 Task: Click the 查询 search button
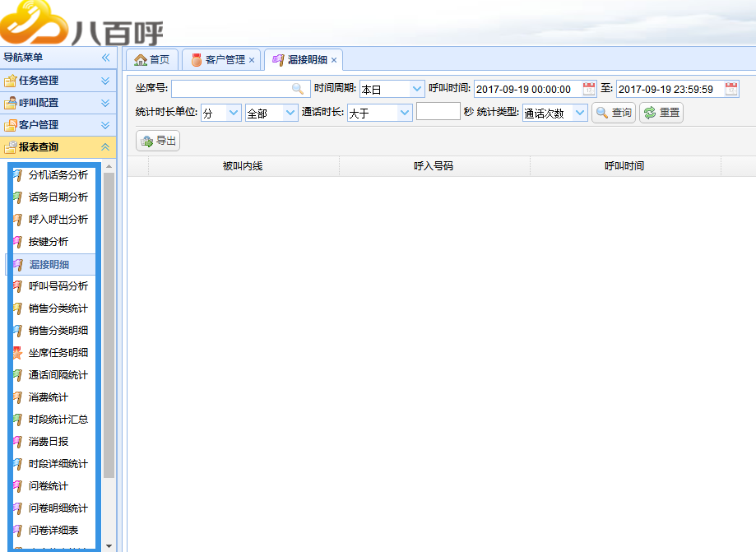tap(614, 114)
